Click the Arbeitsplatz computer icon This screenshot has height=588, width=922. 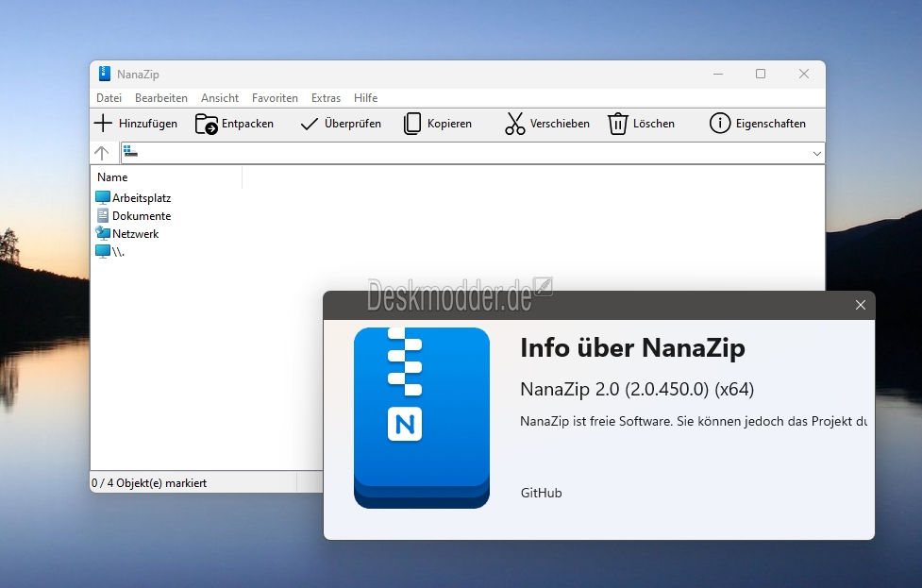point(103,197)
